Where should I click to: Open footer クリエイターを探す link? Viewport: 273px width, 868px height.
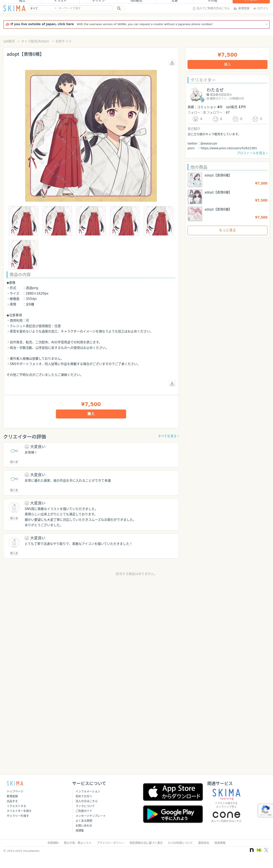click(x=19, y=811)
